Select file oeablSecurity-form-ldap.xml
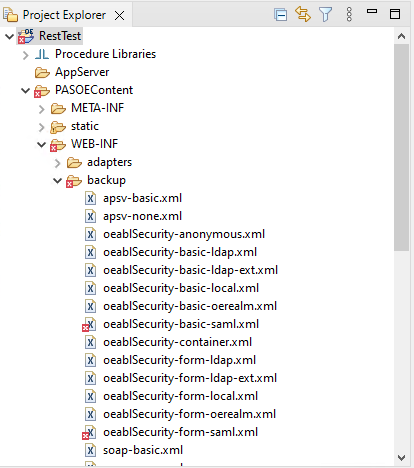Screen dimensions: 414x468 [x=179, y=360]
